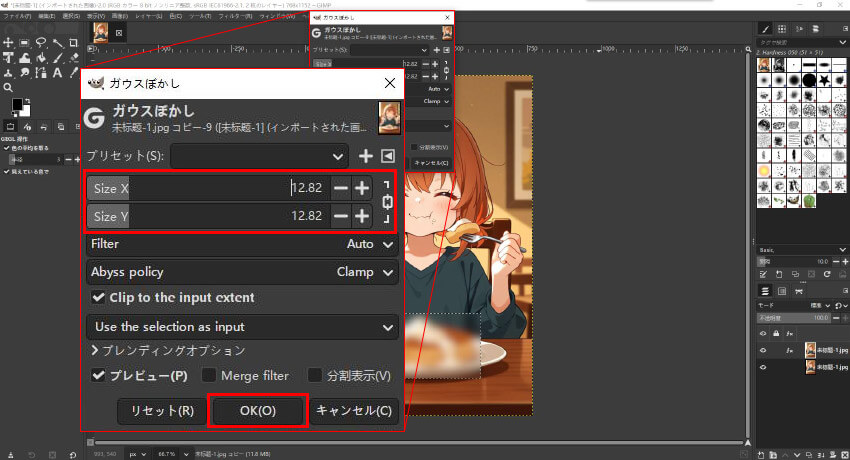Toggle the プレビュー(P) checkbox
Viewport: 850px width, 460px height.
tap(98, 375)
